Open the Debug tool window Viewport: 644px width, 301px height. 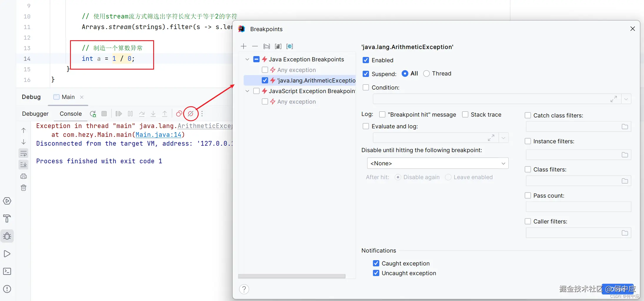[7, 236]
